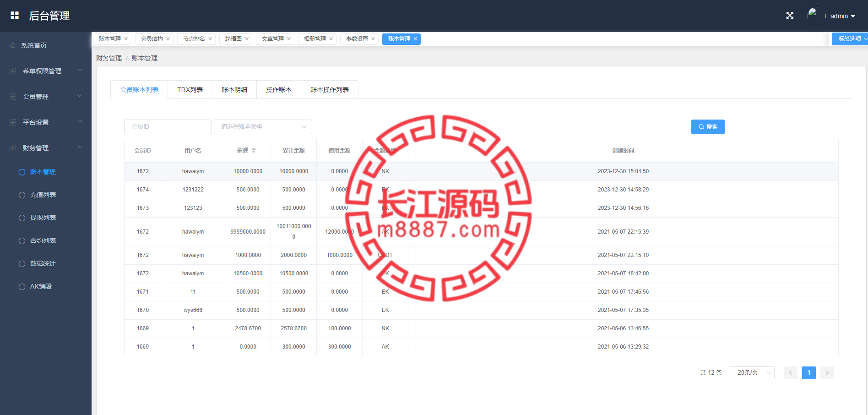868x415 pixels.
Task: Click the 2478.6700 balance cell
Action: pyautogui.click(x=248, y=328)
